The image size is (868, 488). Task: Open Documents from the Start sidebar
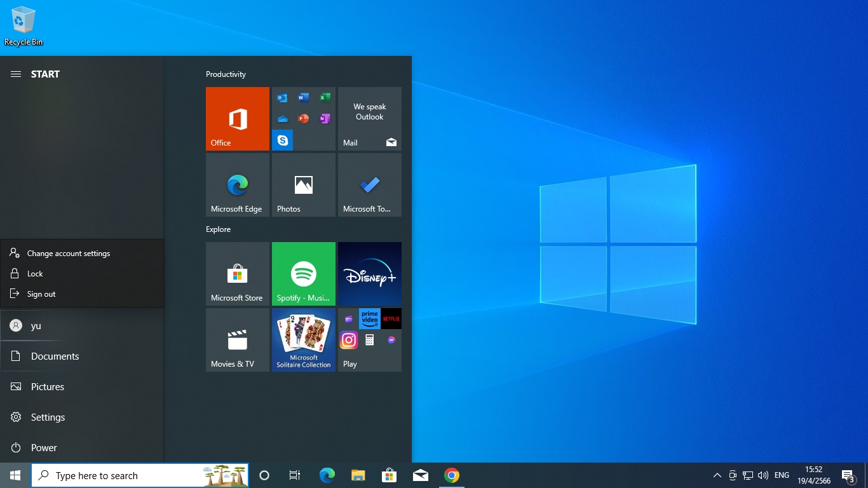pyautogui.click(x=81, y=356)
